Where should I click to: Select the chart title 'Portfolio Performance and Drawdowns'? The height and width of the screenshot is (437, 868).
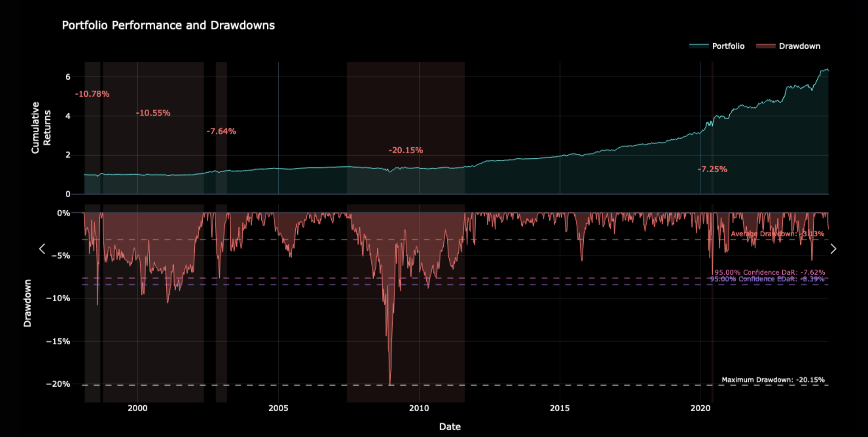[168, 25]
